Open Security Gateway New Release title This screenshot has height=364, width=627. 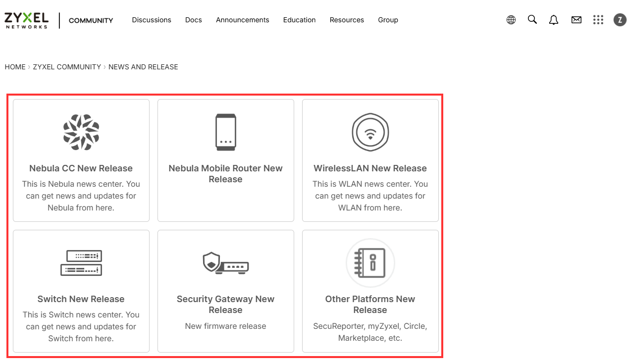pos(226,305)
